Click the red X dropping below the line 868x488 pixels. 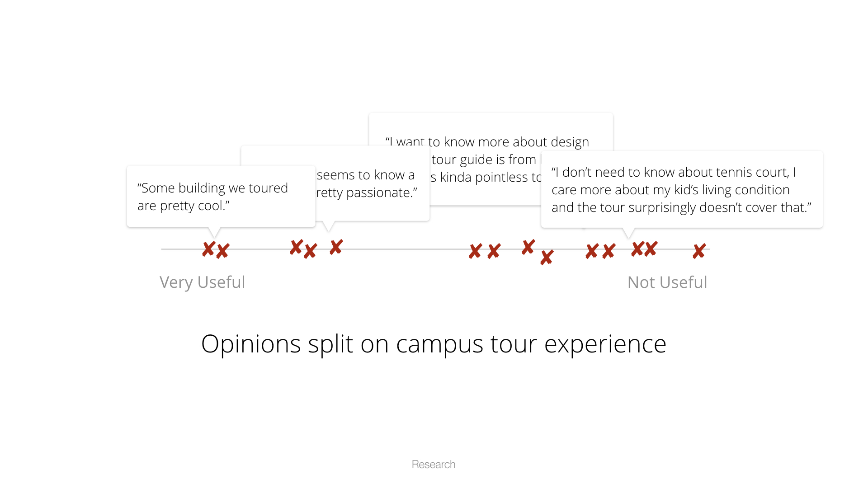pyautogui.click(x=547, y=258)
